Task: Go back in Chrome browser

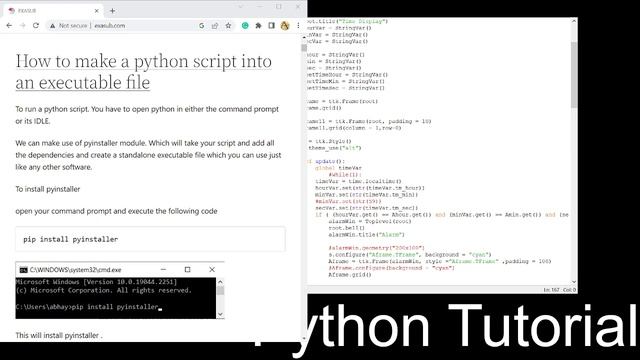Action: [x=9, y=25]
